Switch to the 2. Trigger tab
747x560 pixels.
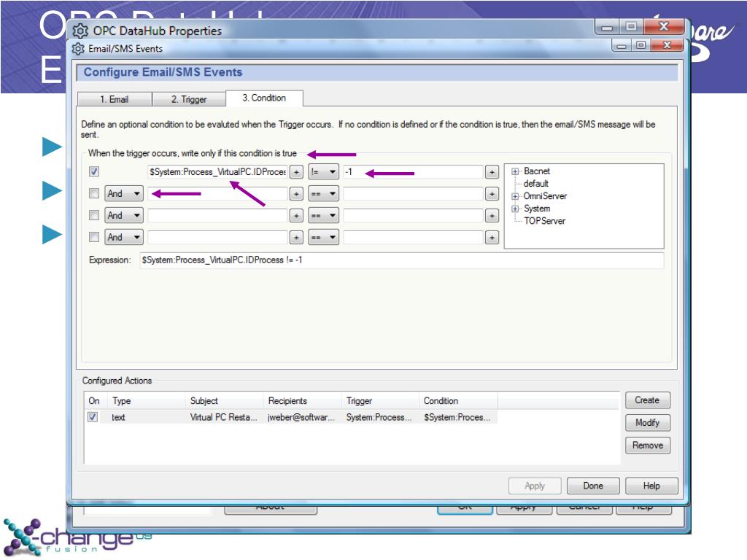189,99
